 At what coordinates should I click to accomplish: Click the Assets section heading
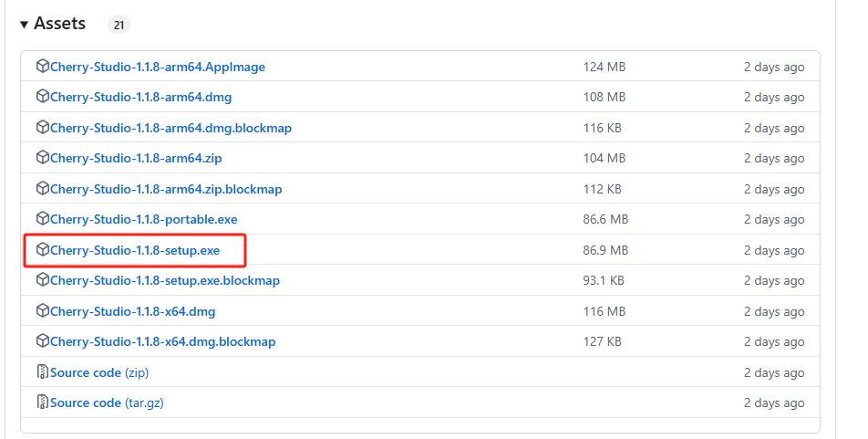59,24
